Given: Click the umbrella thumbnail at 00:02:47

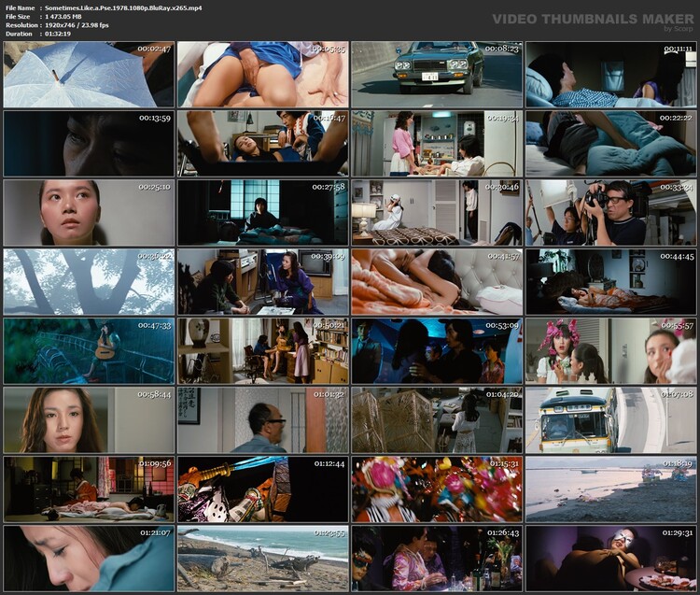Looking at the screenshot, I should (x=89, y=74).
